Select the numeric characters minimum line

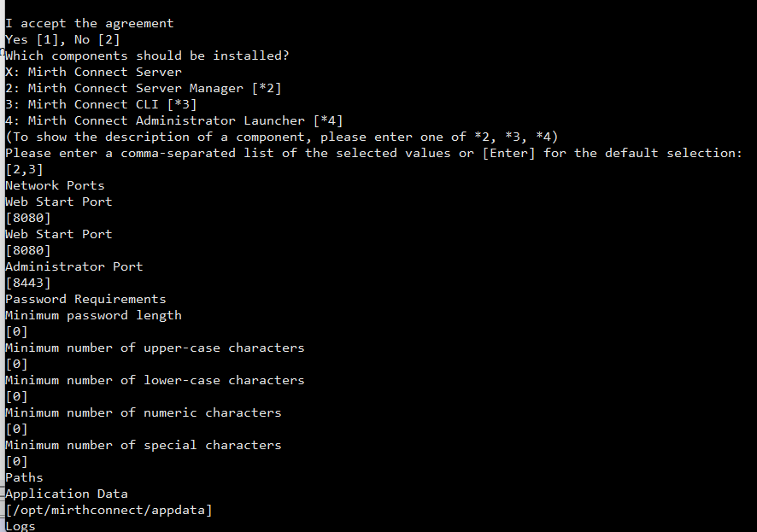143,412
